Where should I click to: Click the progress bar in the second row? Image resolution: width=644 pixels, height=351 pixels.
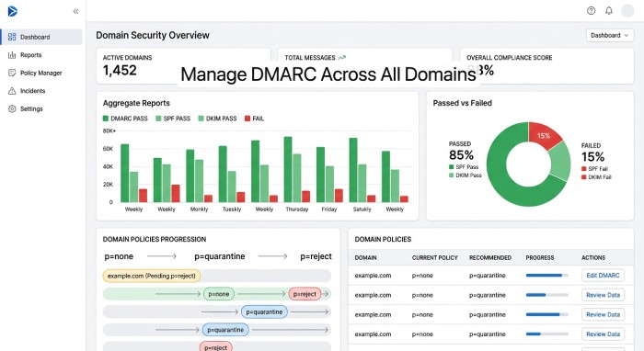click(546, 295)
